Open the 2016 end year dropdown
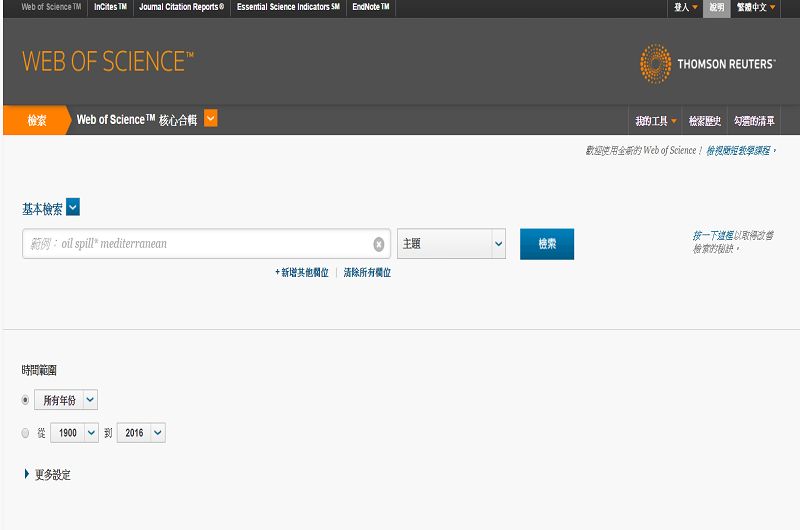The width and height of the screenshot is (800, 530). [x=141, y=433]
